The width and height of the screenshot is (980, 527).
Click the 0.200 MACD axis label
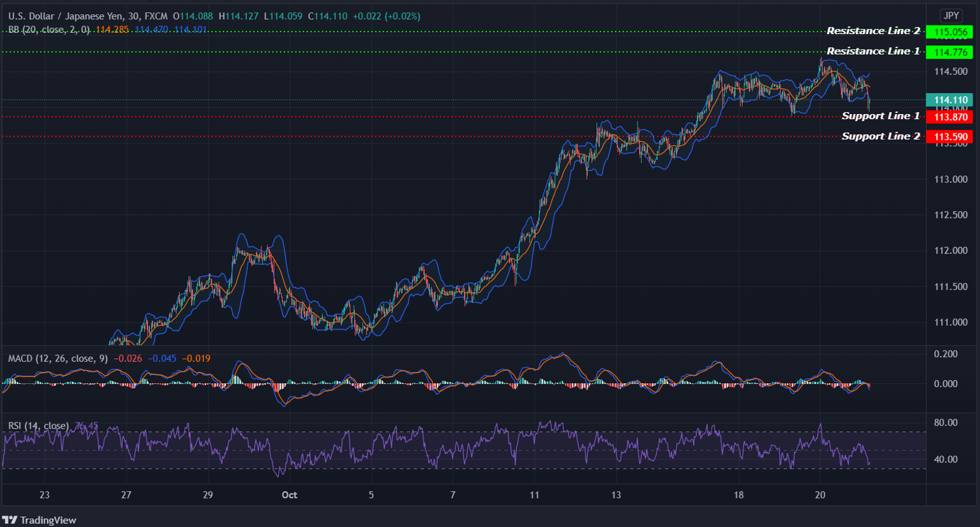pos(946,354)
